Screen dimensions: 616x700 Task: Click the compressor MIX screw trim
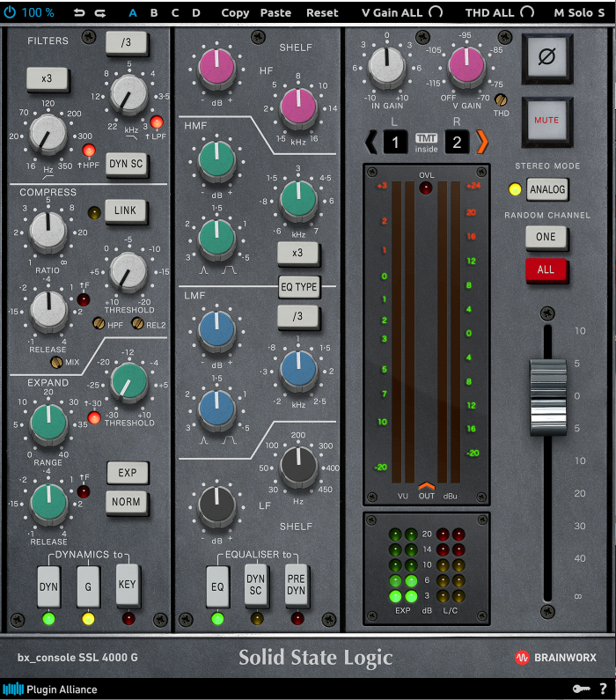pos(56,362)
